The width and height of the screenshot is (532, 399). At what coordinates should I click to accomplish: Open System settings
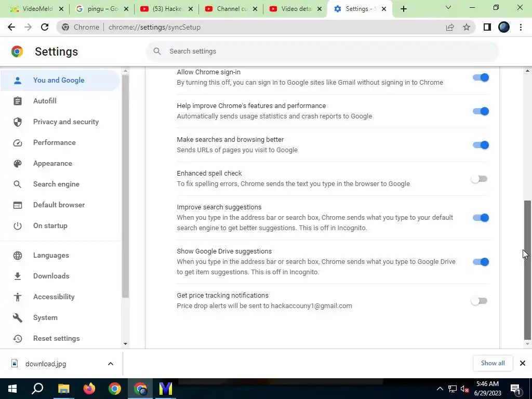[60, 318]
